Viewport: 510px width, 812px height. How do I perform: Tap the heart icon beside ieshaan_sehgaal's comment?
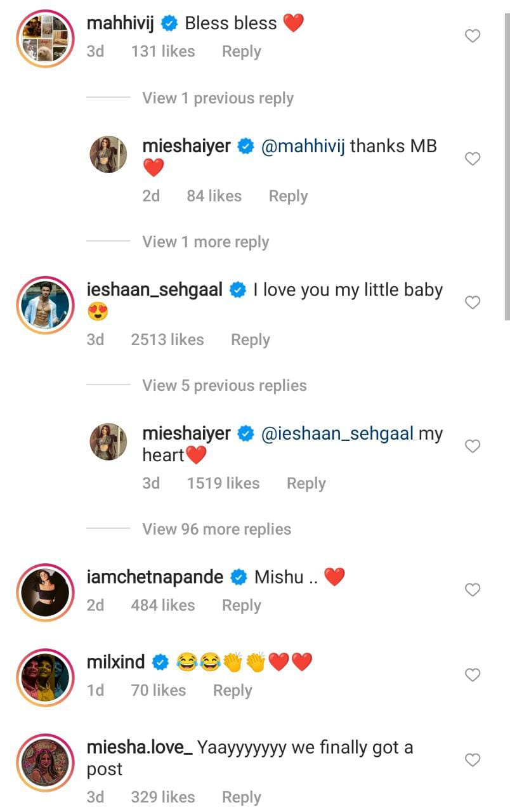click(x=473, y=303)
